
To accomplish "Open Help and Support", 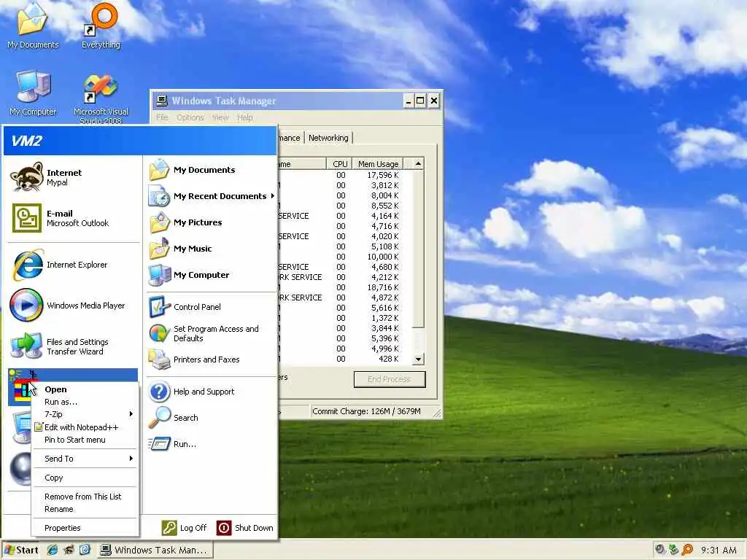I will pyautogui.click(x=211, y=392).
